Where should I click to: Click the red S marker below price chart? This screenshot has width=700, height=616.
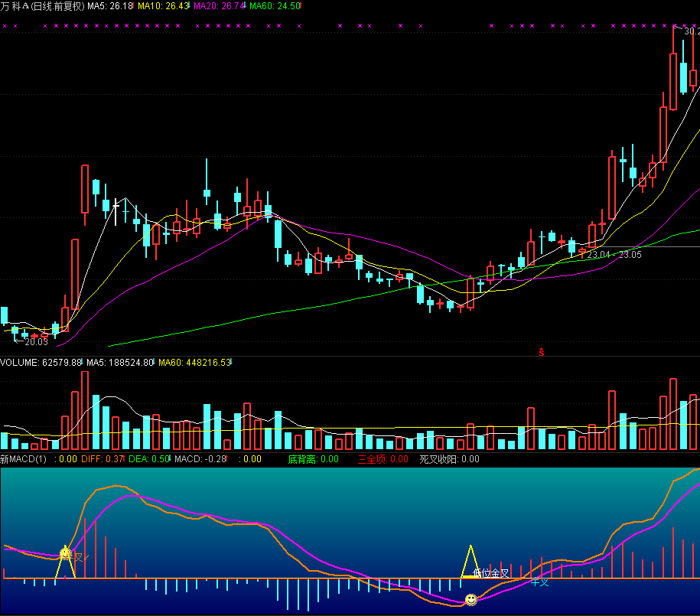[541, 353]
